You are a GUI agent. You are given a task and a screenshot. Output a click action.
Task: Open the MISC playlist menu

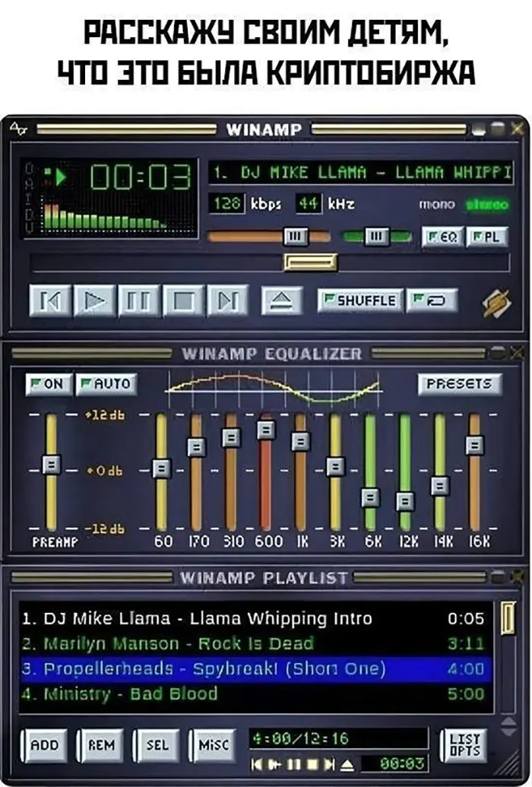click(x=212, y=745)
